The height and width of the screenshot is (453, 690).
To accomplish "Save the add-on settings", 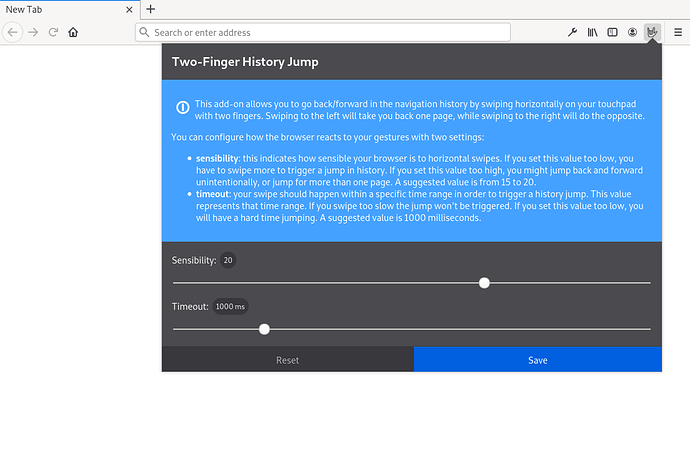I will pyautogui.click(x=538, y=360).
